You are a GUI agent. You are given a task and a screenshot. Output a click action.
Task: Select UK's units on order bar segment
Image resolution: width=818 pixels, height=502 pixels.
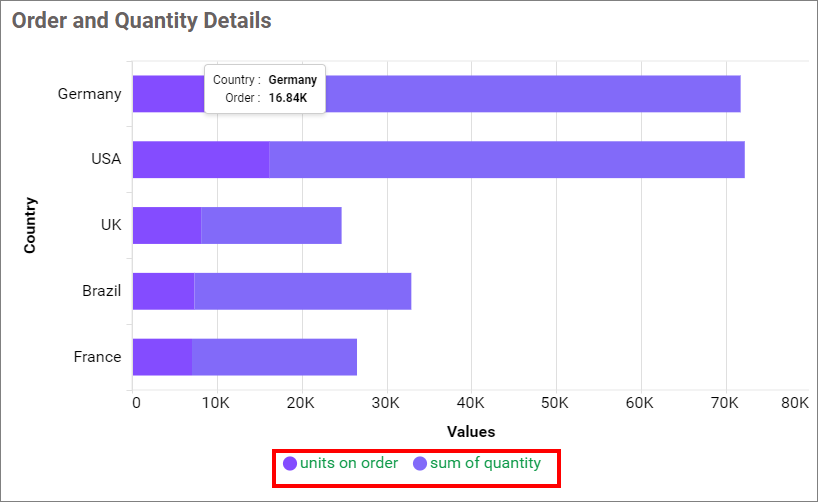[166, 226]
